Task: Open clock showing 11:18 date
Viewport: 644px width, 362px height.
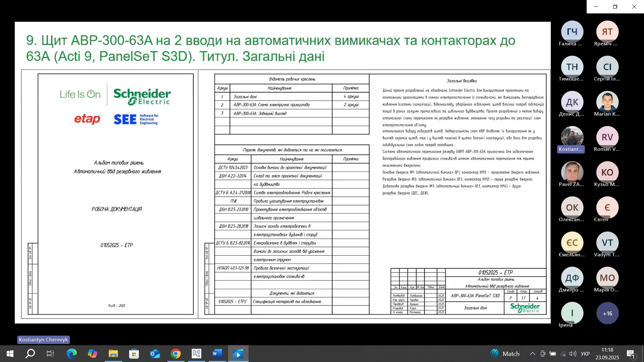Action: [607, 354]
